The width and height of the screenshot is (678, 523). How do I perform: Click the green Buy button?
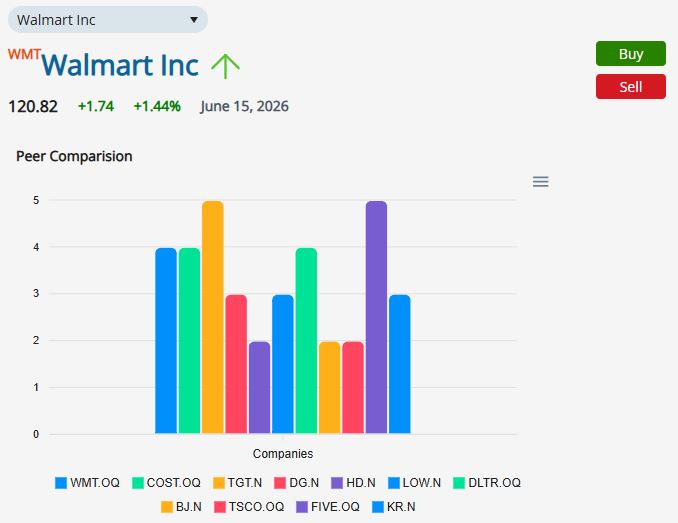pos(630,54)
